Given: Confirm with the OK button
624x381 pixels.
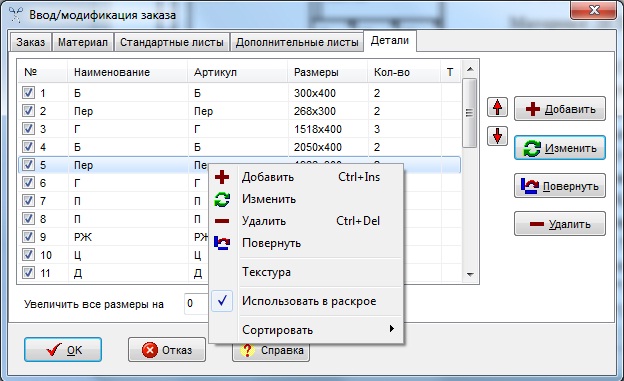Looking at the screenshot, I should [63, 350].
